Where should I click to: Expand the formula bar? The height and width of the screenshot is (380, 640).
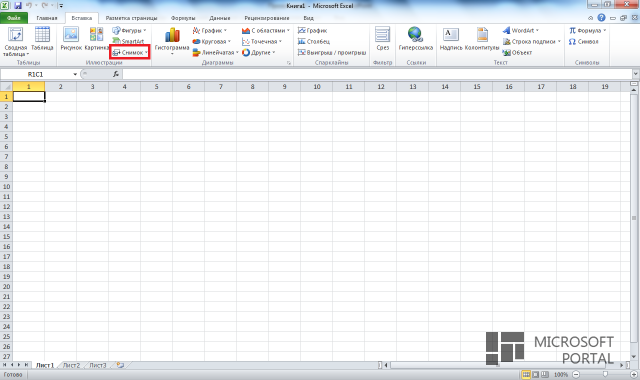636,74
